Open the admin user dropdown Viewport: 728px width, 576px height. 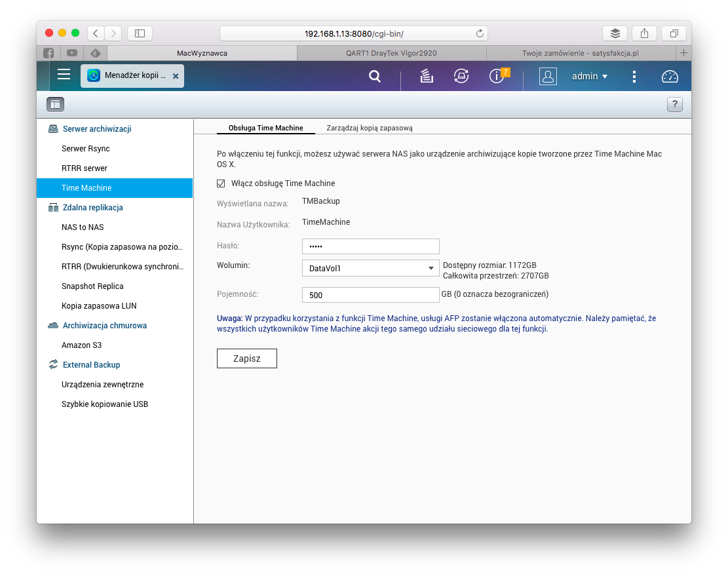pos(589,76)
